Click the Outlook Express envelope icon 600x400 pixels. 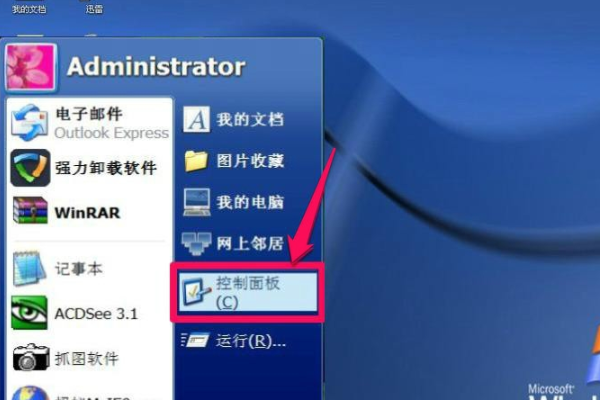click(30, 122)
